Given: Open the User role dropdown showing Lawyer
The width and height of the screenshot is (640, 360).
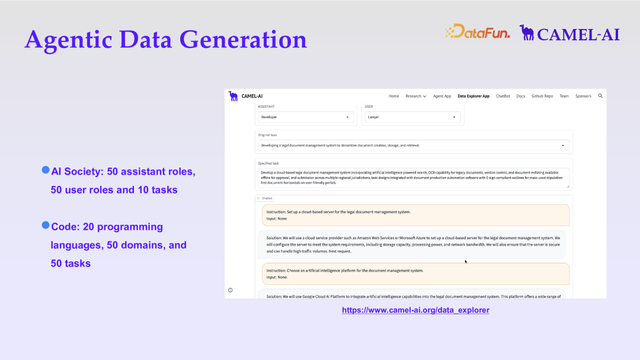Looking at the screenshot, I should point(412,117).
